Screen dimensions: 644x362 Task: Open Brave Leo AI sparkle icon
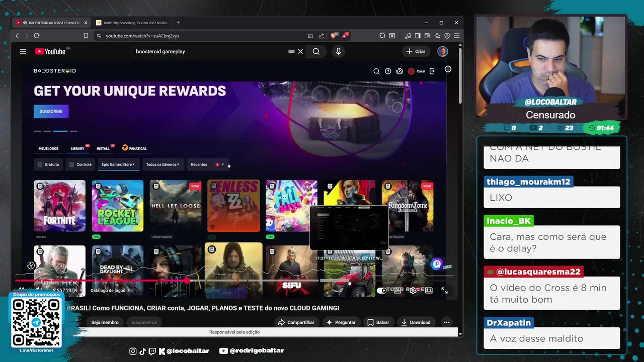(437, 36)
